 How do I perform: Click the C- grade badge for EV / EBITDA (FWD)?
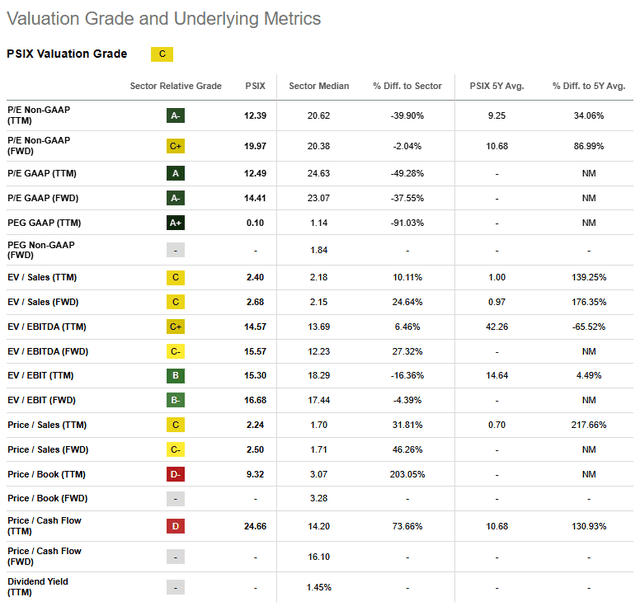[x=176, y=350]
